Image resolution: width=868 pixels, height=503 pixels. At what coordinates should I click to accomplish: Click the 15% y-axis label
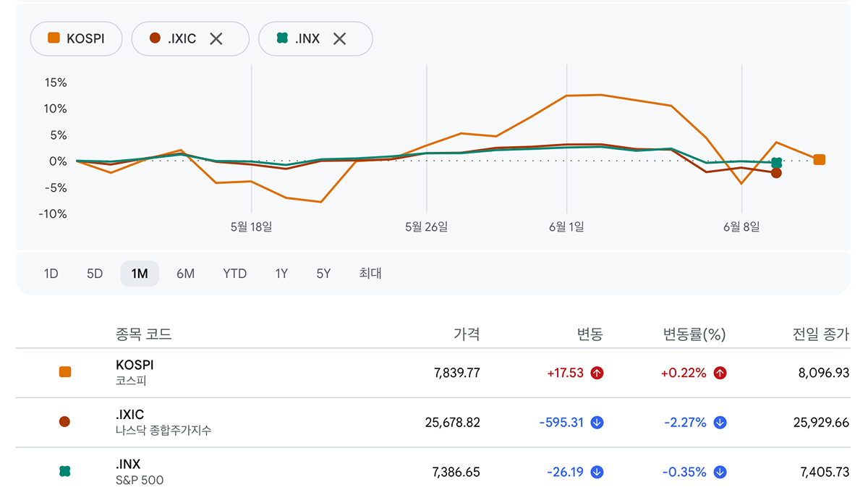point(56,83)
